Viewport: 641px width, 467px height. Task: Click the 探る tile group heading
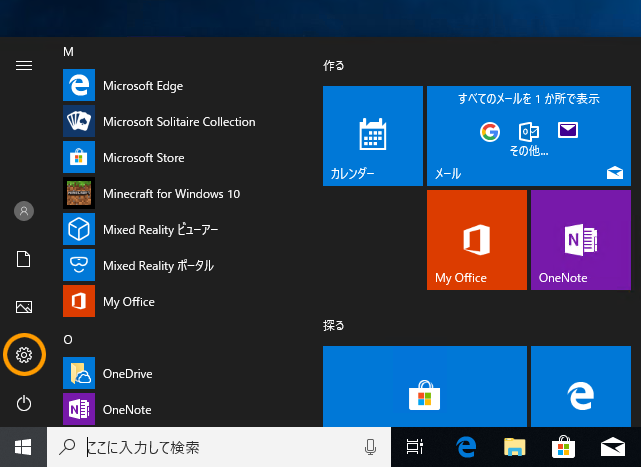[x=334, y=326]
